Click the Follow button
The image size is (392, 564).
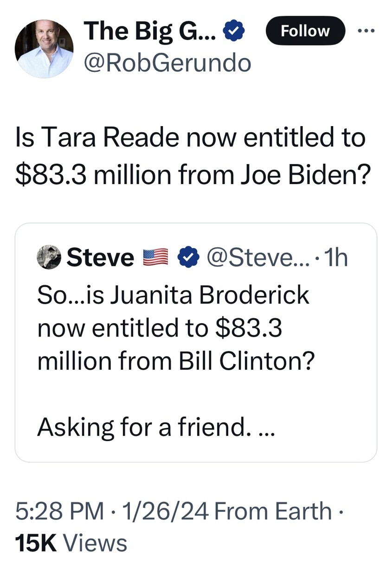(x=305, y=31)
